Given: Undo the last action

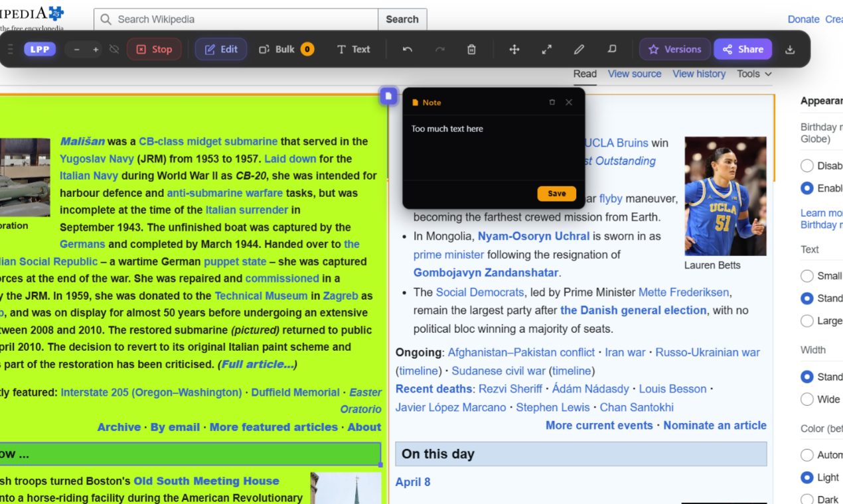Looking at the screenshot, I should pyautogui.click(x=408, y=49).
